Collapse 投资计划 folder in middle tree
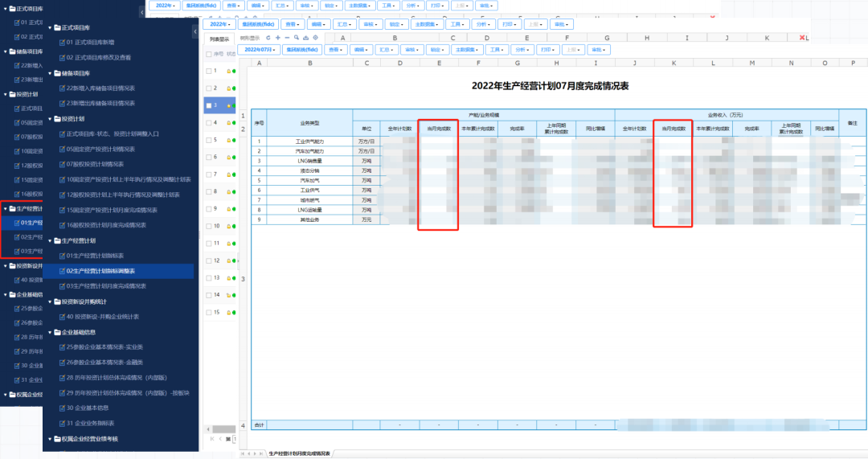The image size is (868, 459). (51, 119)
